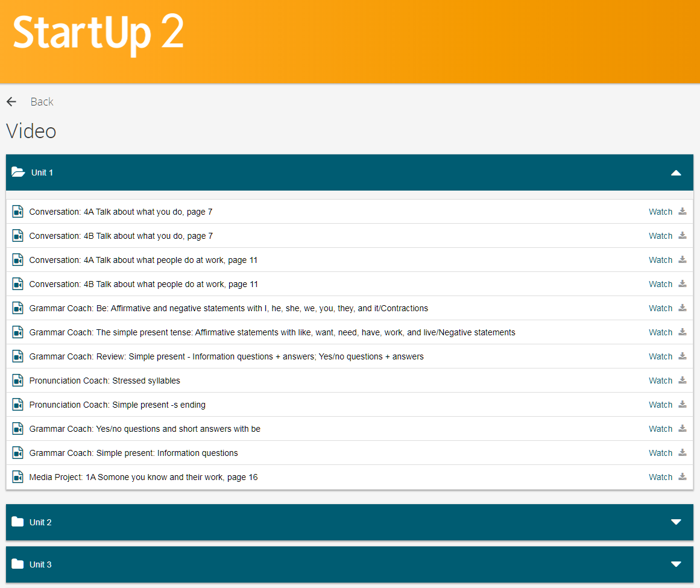This screenshot has width=700, height=588.
Task: Click video file icon for Conversation 4A page 7
Action: [x=18, y=211]
